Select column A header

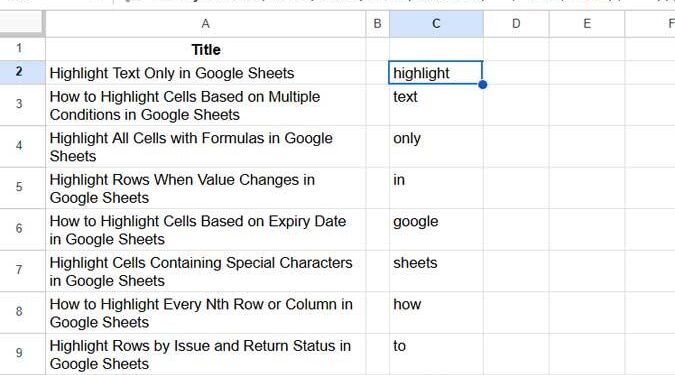coord(205,24)
